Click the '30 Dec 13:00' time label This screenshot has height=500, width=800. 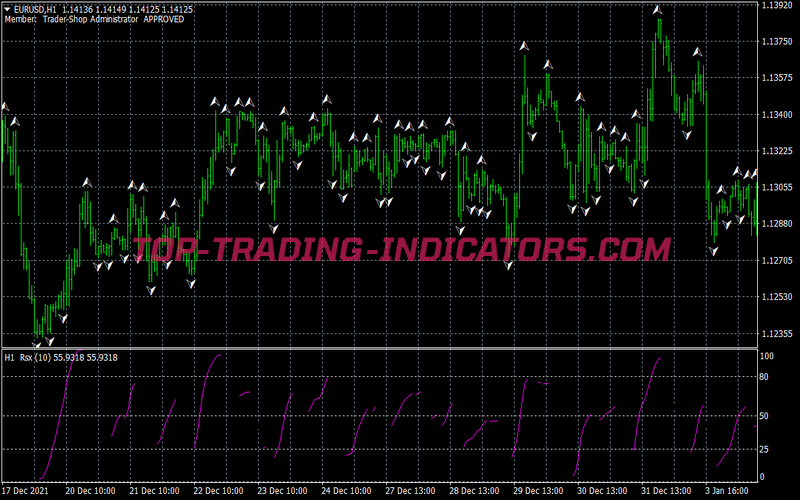pyautogui.click(x=602, y=491)
